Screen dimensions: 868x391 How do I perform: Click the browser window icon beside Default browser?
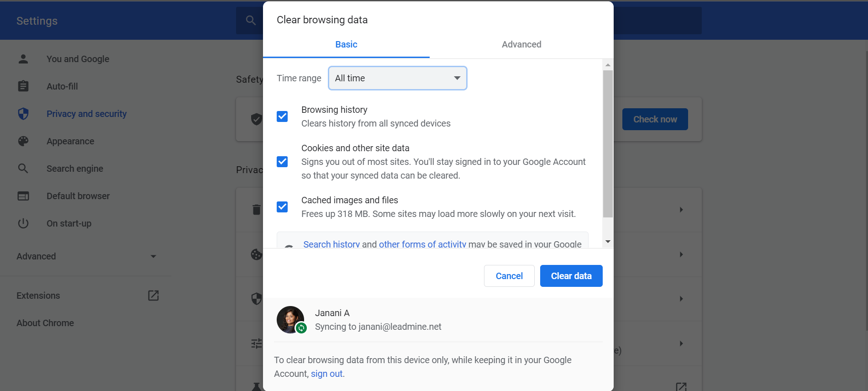23,196
